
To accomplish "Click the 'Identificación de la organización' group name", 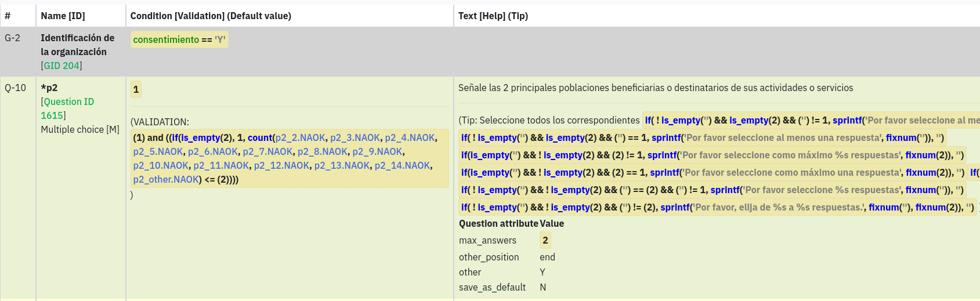I will point(77,45).
